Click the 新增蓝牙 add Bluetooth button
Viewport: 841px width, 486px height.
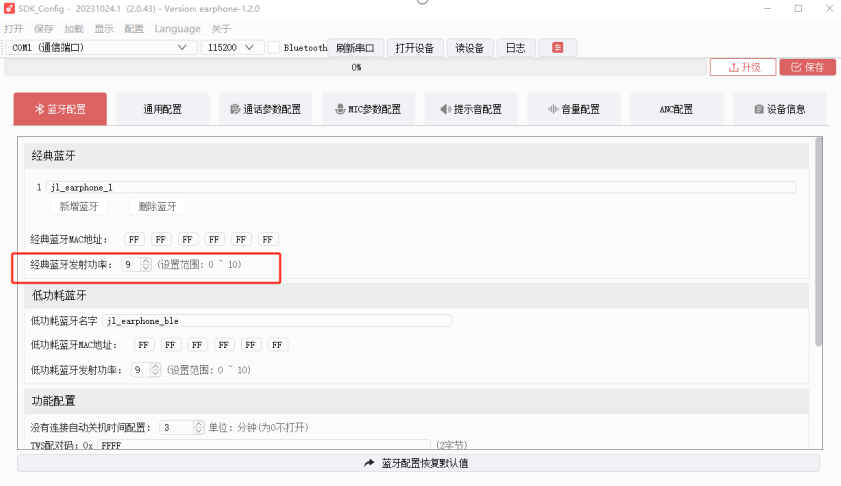pyautogui.click(x=79, y=207)
